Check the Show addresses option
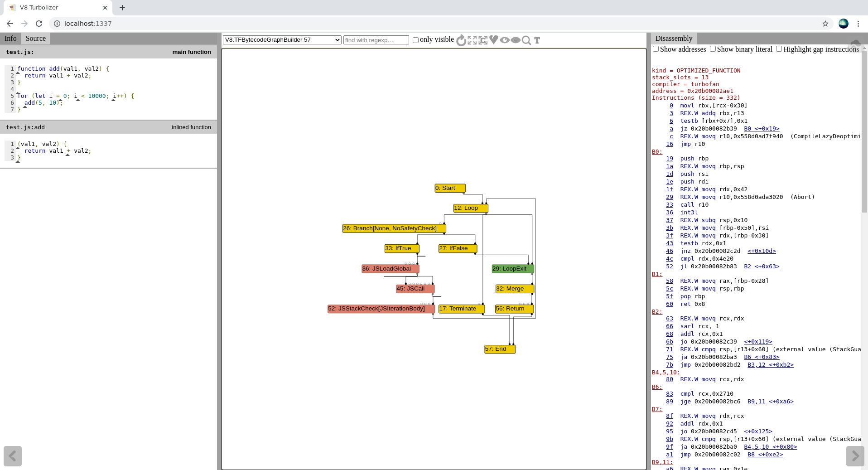Viewport: 868px width, 470px height. click(656, 49)
